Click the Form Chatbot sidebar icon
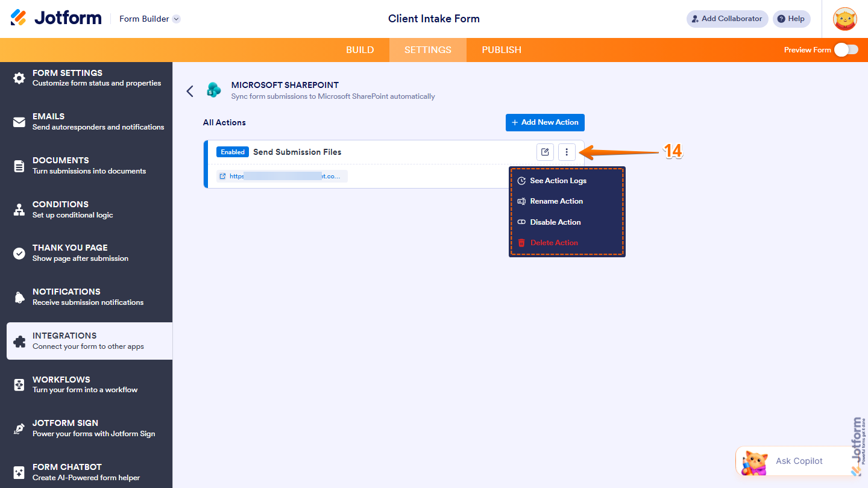This screenshot has height=488, width=868. tap(19, 472)
